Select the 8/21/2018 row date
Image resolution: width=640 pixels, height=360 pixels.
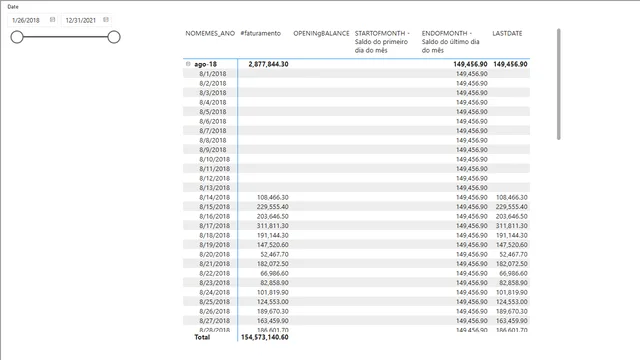pos(214,264)
